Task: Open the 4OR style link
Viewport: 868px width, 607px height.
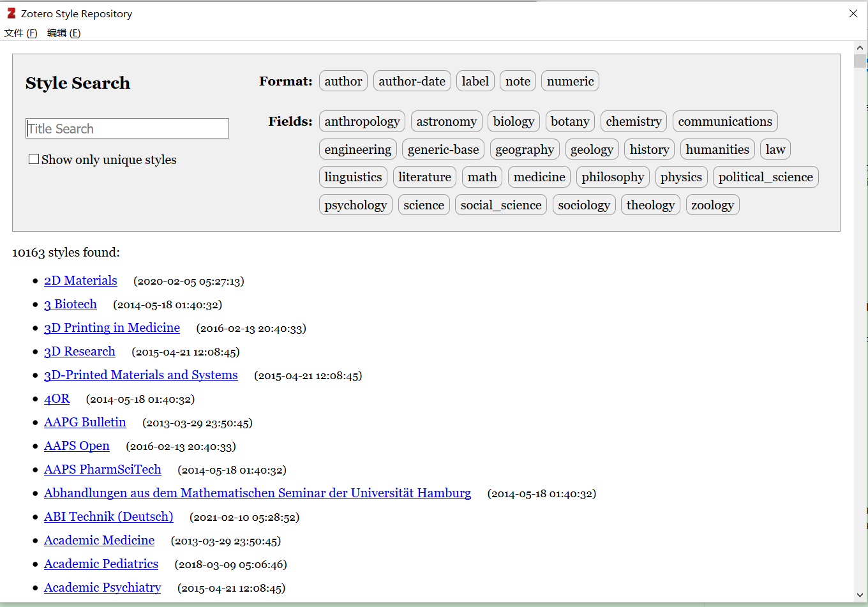Action: click(57, 399)
